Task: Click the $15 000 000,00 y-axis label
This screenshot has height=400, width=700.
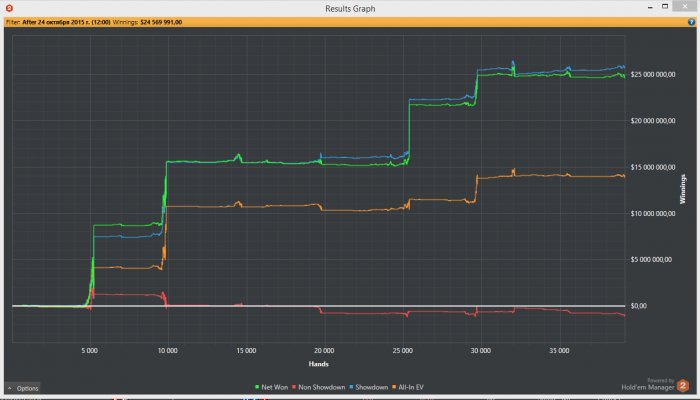Action: pos(653,167)
